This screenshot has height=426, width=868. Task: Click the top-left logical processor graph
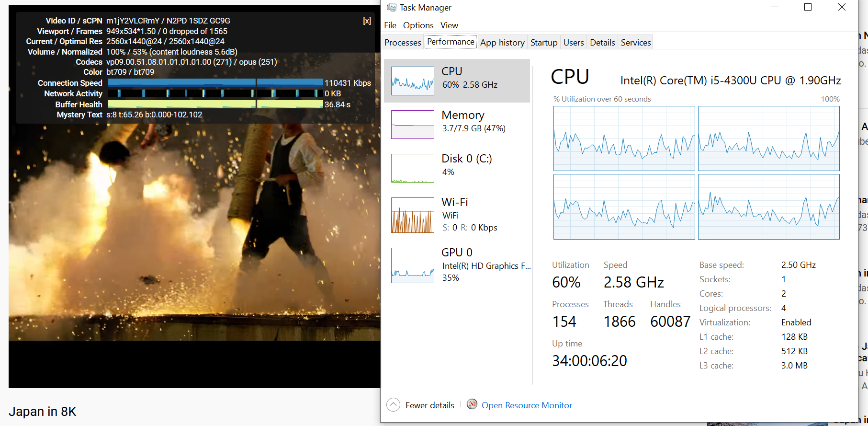pyautogui.click(x=624, y=138)
